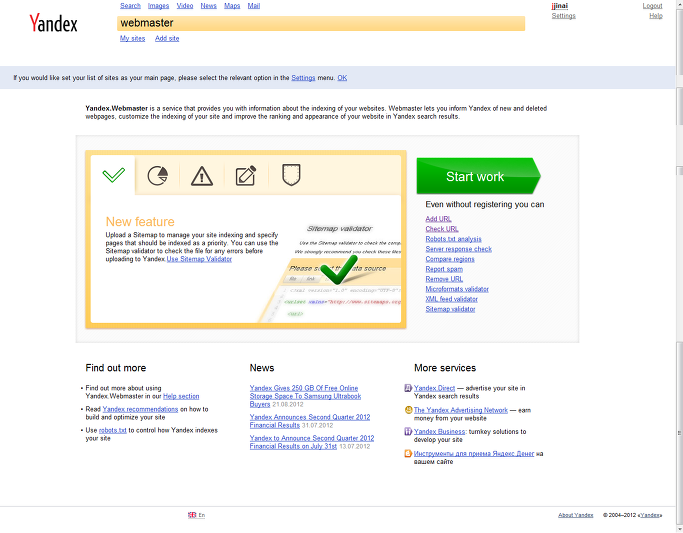Click the Yandex copyright footer link
Image resolution: width=683 pixels, height=533 pixels.
pos(650,515)
